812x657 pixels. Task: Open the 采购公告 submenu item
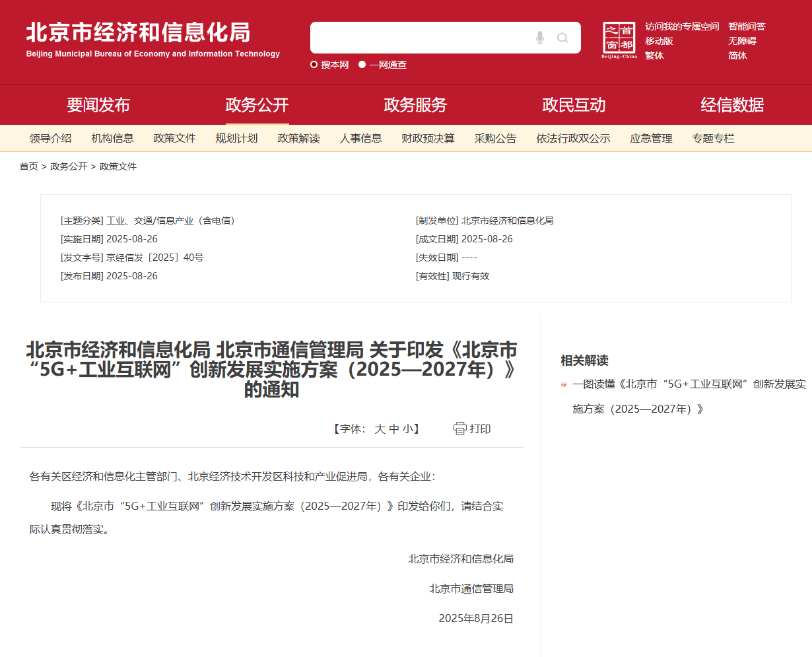click(495, 139)
